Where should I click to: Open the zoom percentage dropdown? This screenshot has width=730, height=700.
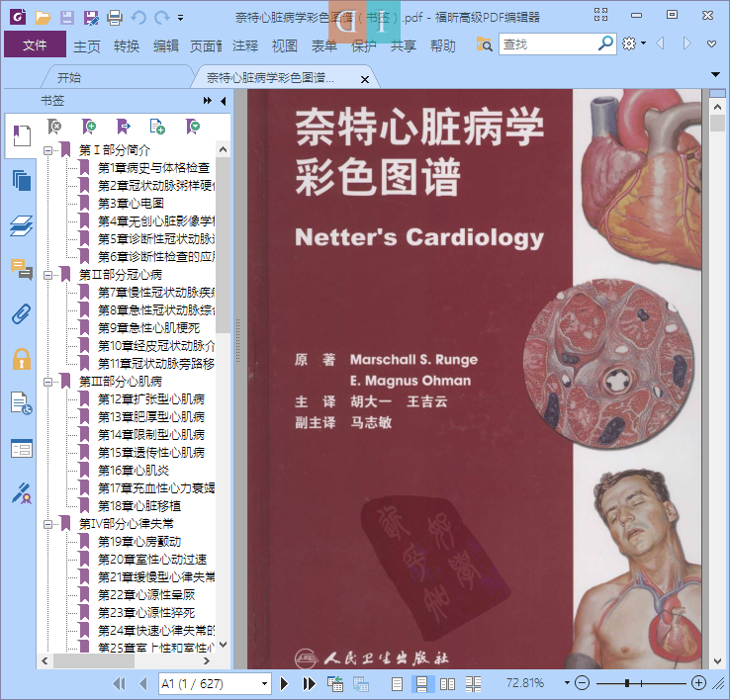pos(567,683)
